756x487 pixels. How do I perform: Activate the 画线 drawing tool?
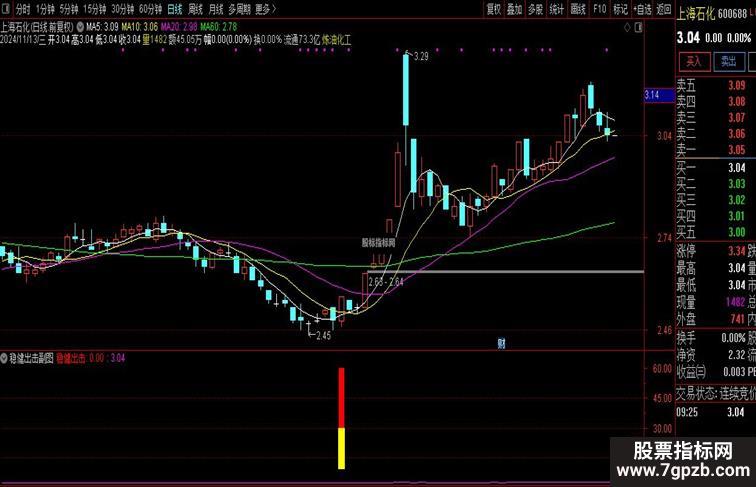(578, 9)
